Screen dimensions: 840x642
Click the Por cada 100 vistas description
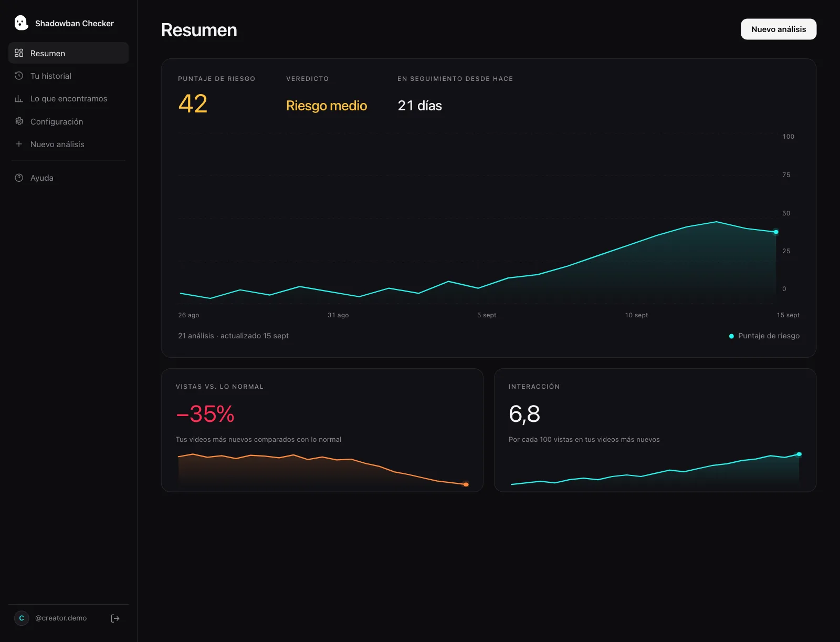584,440
